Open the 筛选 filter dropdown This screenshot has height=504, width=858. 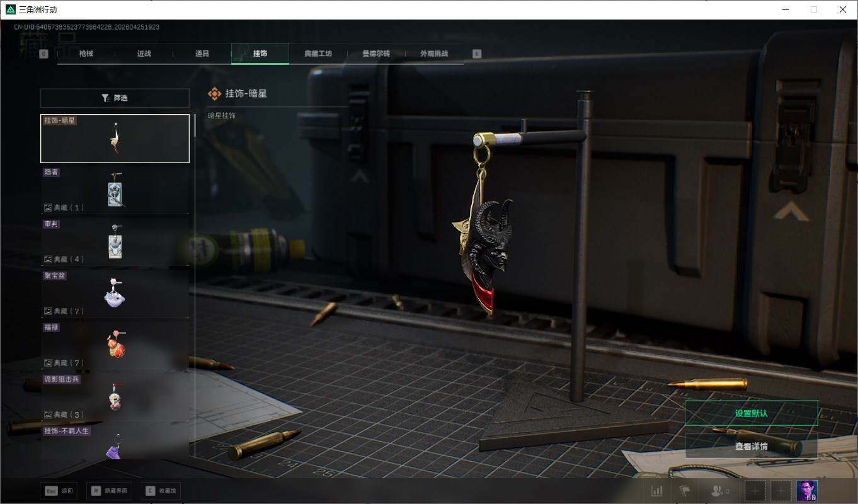click(115, 98)
